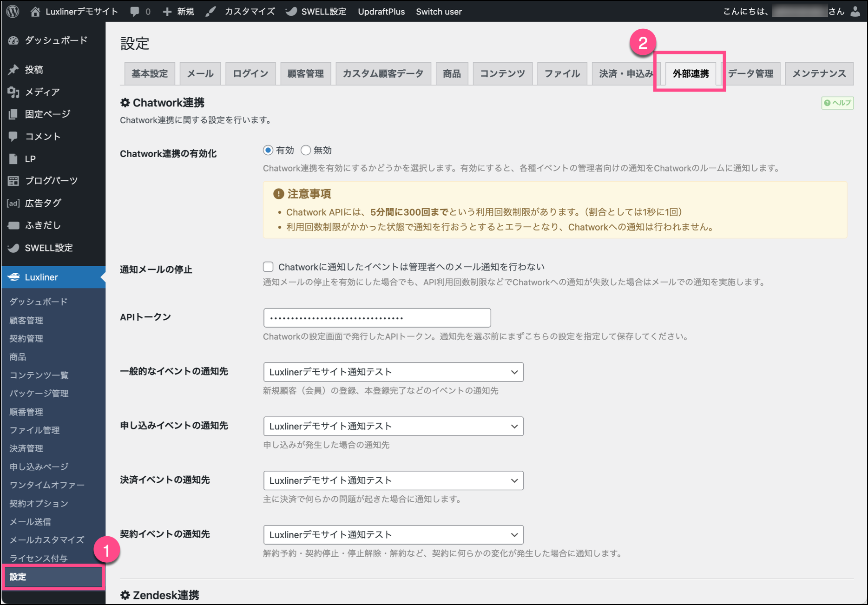868x605 pixels.
Task: Open 固定ページ via its page icon
Action: pyautogui.click(x=13, y=114)
